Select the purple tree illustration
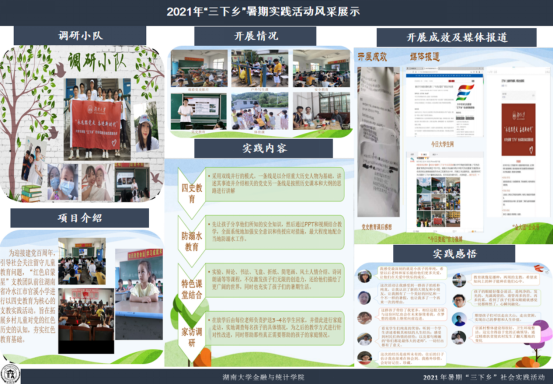The image size is (553, 384). (539, 339)
